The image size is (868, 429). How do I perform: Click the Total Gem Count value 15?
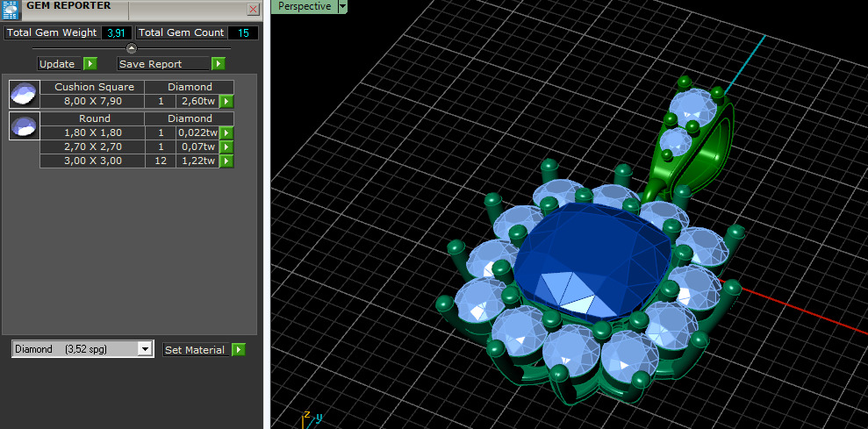point(243,32)
